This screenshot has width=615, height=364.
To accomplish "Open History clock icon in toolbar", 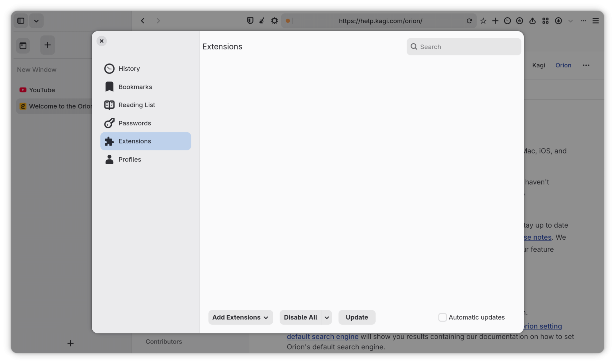I will (x=507, y=21).
